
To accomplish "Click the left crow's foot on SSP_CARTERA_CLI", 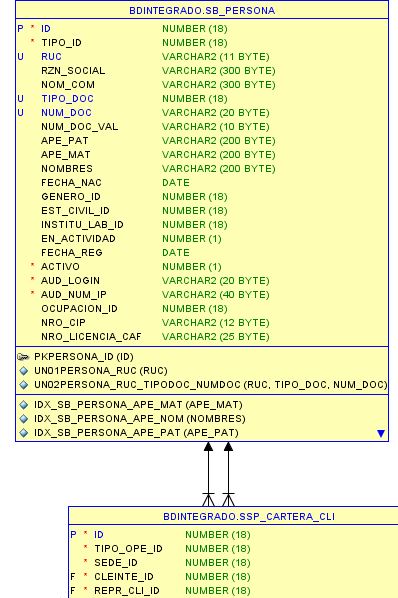I will tap(208, 500).
